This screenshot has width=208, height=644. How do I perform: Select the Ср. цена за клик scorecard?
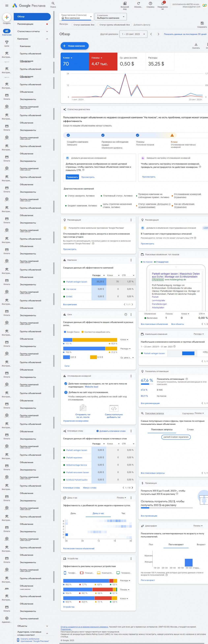(x=131, y=62)
